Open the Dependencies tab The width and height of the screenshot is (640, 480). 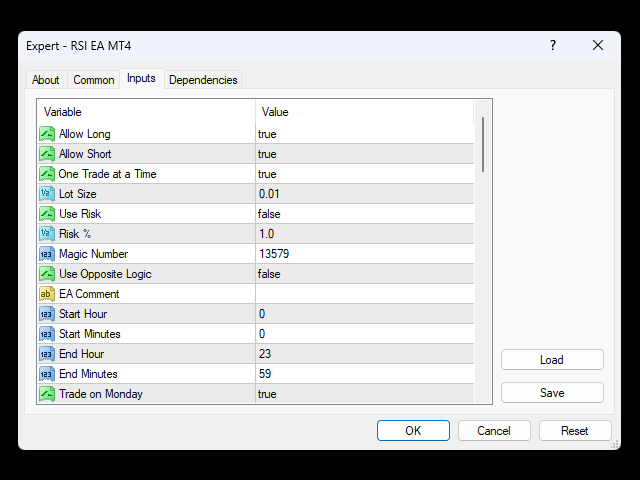pos(203,80)
